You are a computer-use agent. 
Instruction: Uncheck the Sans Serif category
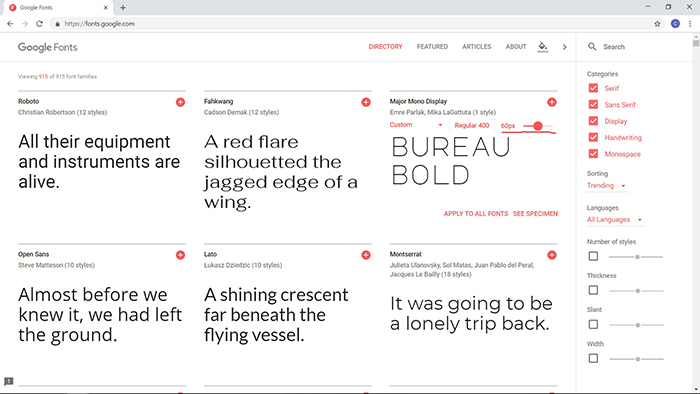click(x=593, y=104)
